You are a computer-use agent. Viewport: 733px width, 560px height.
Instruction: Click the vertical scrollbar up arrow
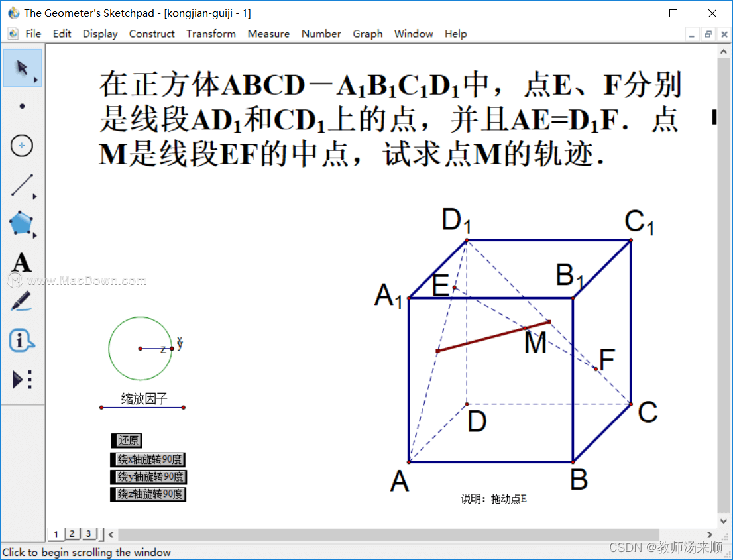pyautogui.click(x=724, y=52)
